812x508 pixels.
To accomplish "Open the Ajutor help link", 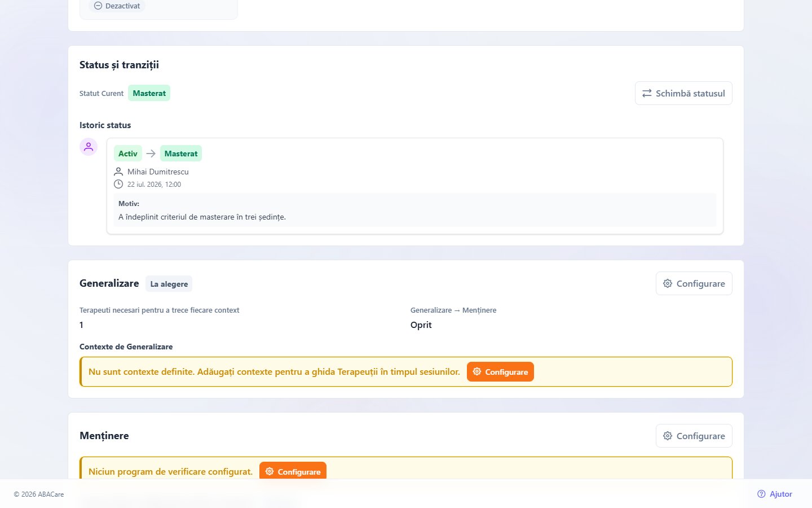I will [775, 494].
